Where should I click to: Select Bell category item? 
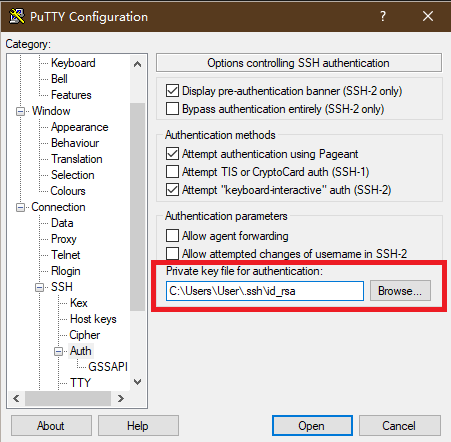59,79
